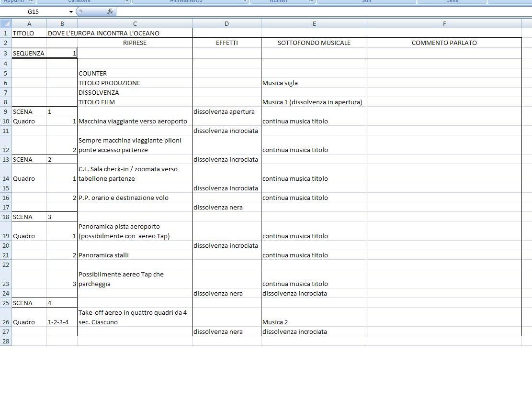Click the 'Musica 2' cell
This screenshot has height=408, width=532.
click(x=314, y=317)
